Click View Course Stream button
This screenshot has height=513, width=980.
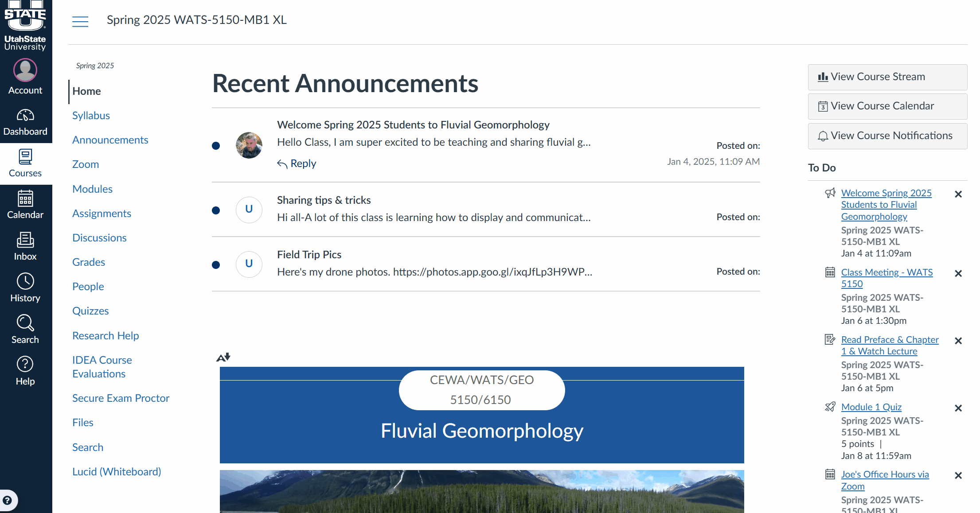(x=887, y=77)
